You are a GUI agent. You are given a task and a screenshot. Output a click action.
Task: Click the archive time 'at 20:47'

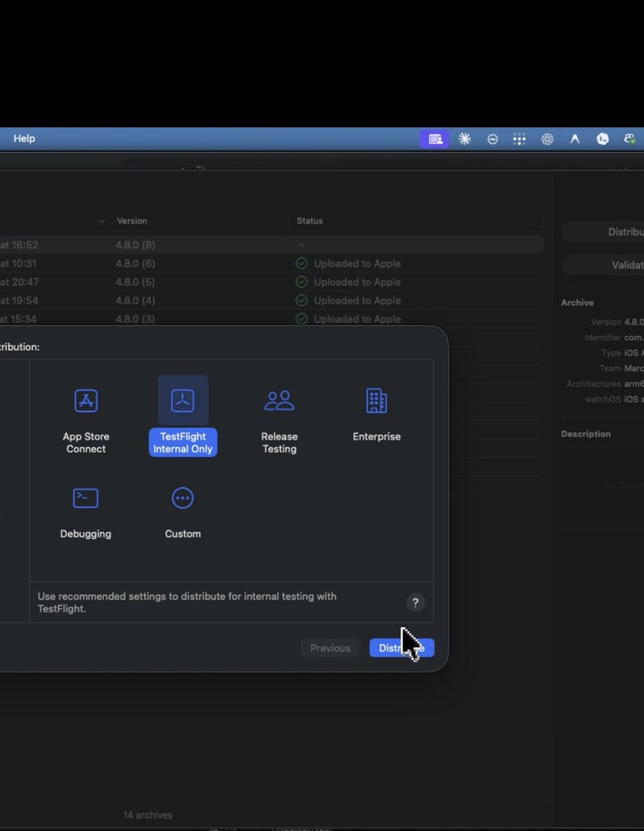point(19,282)
